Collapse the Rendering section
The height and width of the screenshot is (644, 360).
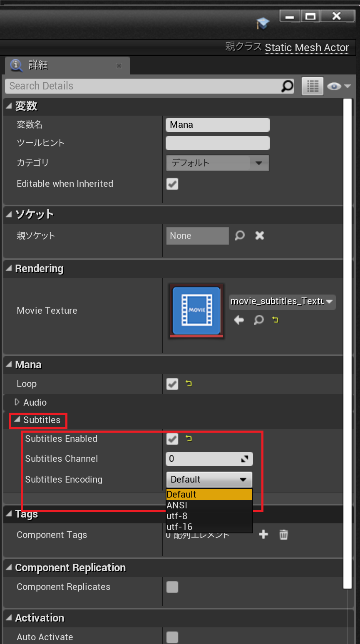[9, 268]
